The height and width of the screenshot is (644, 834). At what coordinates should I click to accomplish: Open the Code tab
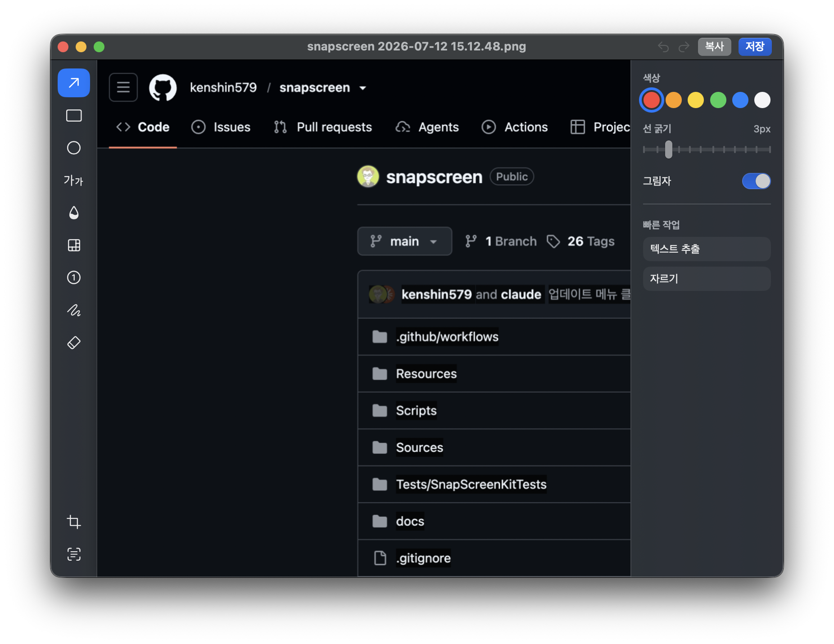tap(143, 127)
